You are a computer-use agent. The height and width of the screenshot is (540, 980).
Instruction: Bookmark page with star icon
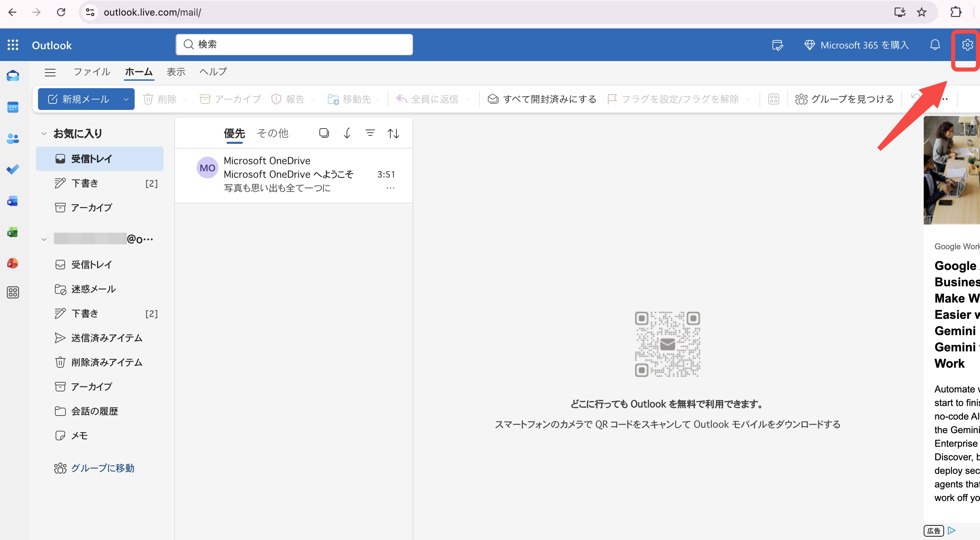(921, 12)
